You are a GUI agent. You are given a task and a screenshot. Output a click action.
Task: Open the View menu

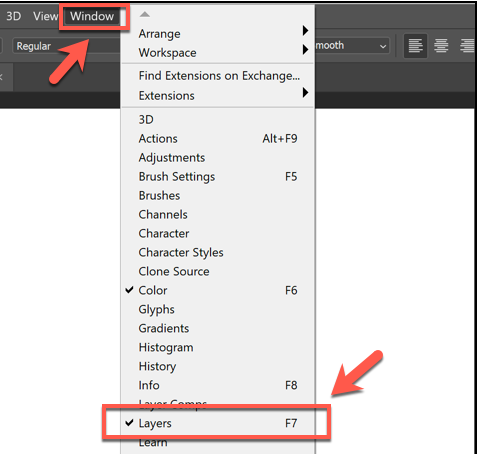45,16
